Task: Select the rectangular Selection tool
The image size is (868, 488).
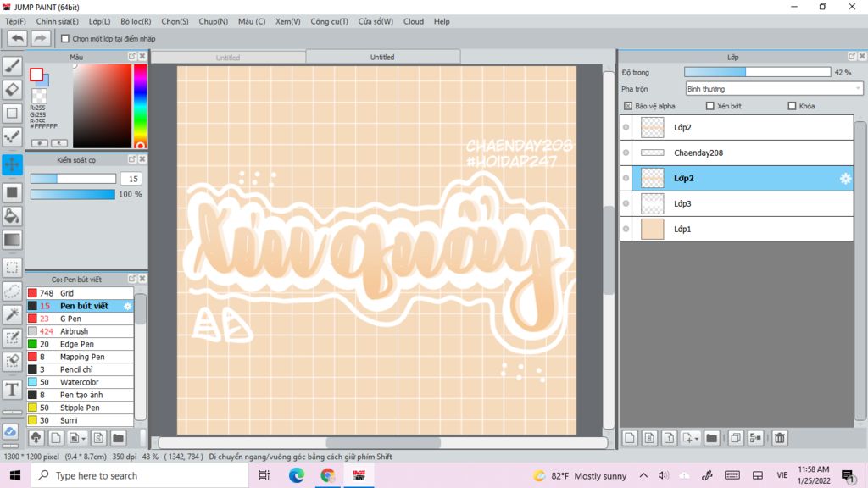Action: 12,268
